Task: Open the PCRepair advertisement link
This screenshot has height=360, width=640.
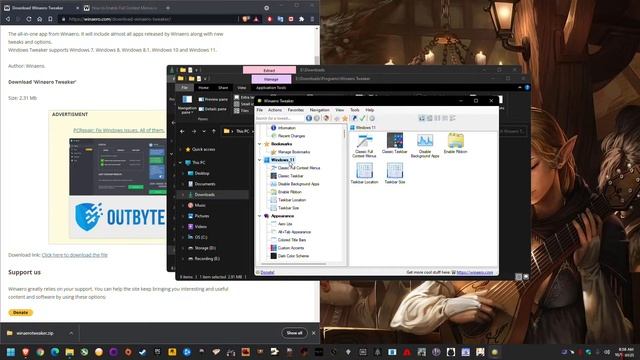Action: click(119, 130)
